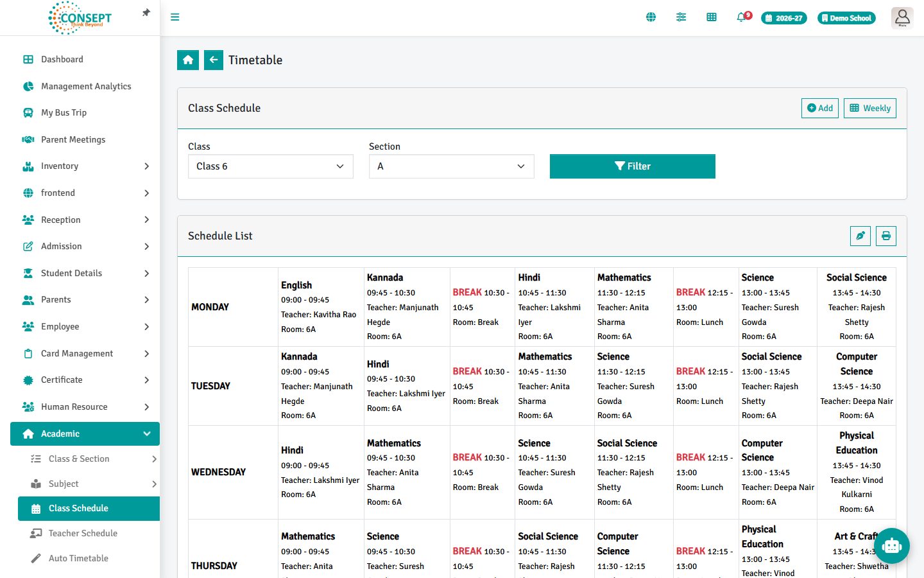The height and width of the screenshot is (578, 924).
Task: Expand the Reception menu chevron
Action: click(146, 220)
